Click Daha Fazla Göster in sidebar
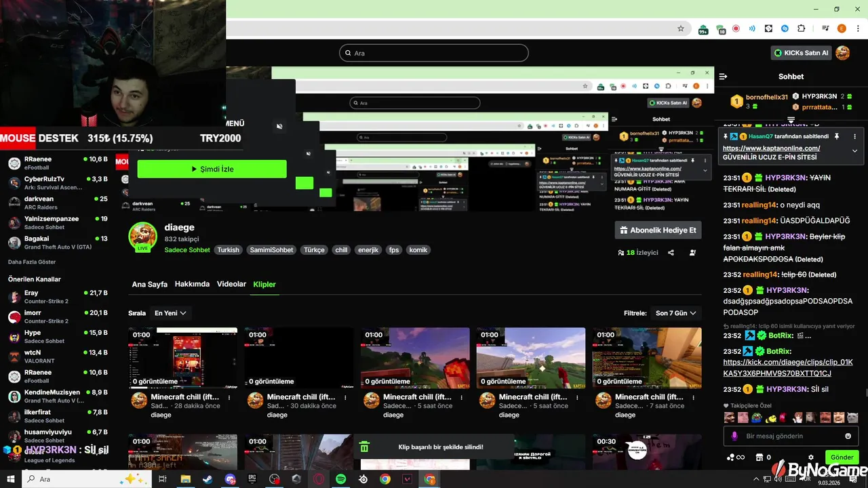868x488 pixels. [x=32, y=262]
